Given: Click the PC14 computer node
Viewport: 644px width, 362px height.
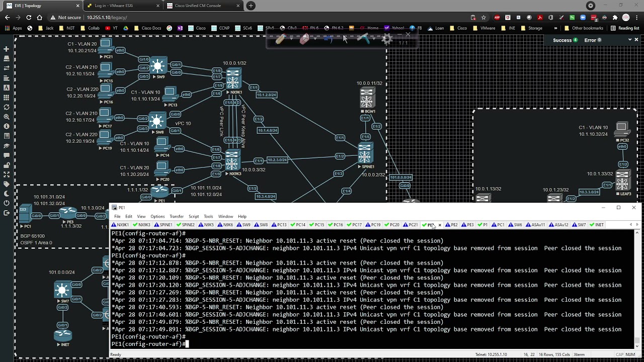Looking at the screenshot, I should pyautogui.click(x=162, y=145).
